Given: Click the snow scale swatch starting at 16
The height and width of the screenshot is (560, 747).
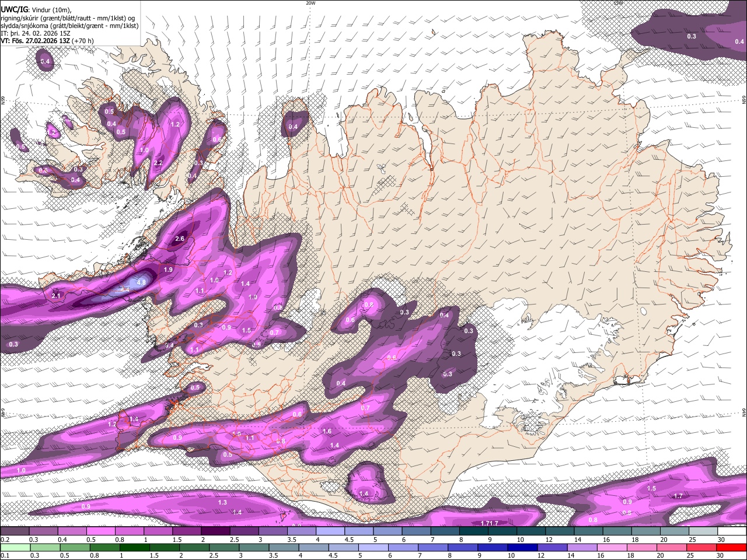Looking at the screenshot, I should (x=617, y=531).
